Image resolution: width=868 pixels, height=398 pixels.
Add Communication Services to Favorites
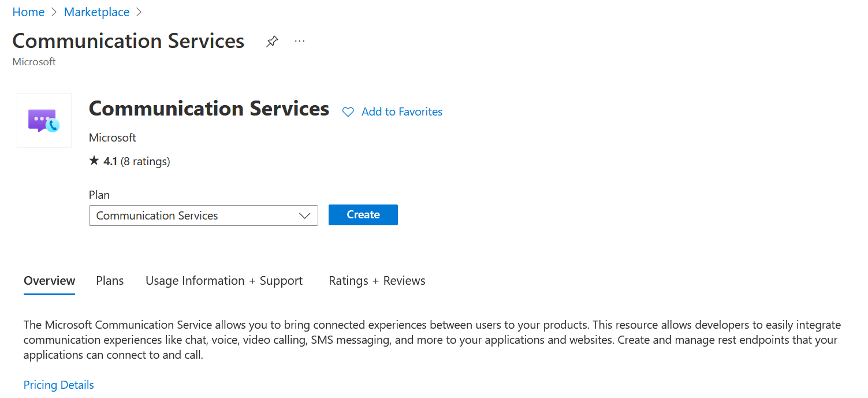(x=401, y=111)
